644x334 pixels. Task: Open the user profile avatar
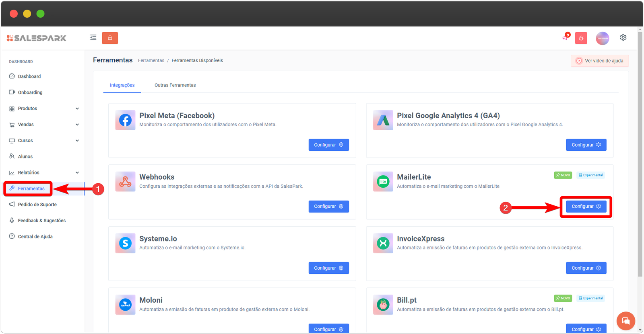click(602, 38)
